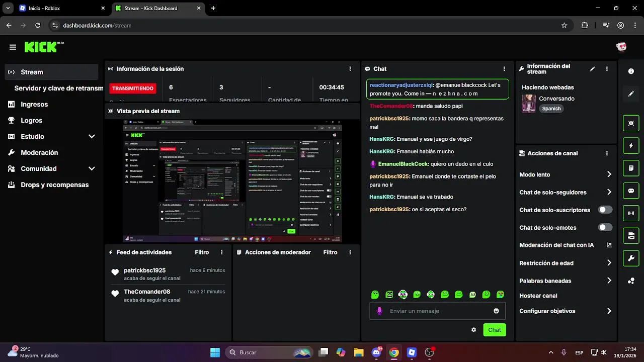Toggle Chat de solo-emotes switch

pos(605,227)
